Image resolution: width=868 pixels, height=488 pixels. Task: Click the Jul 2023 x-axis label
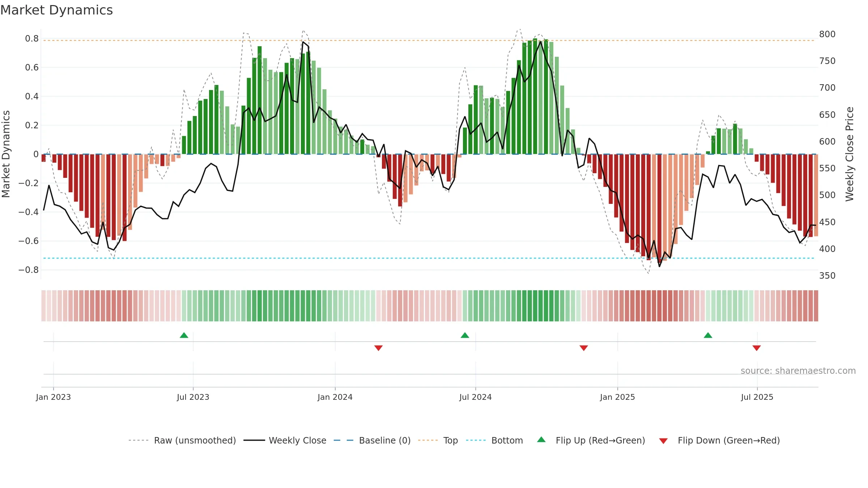tap(193, 397)
